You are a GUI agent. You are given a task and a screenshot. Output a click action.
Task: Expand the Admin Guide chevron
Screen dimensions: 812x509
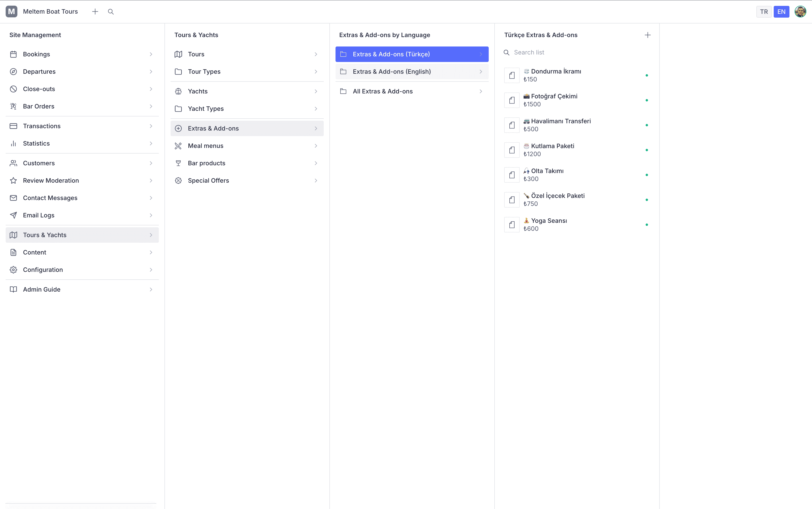(x=151, y=289)
